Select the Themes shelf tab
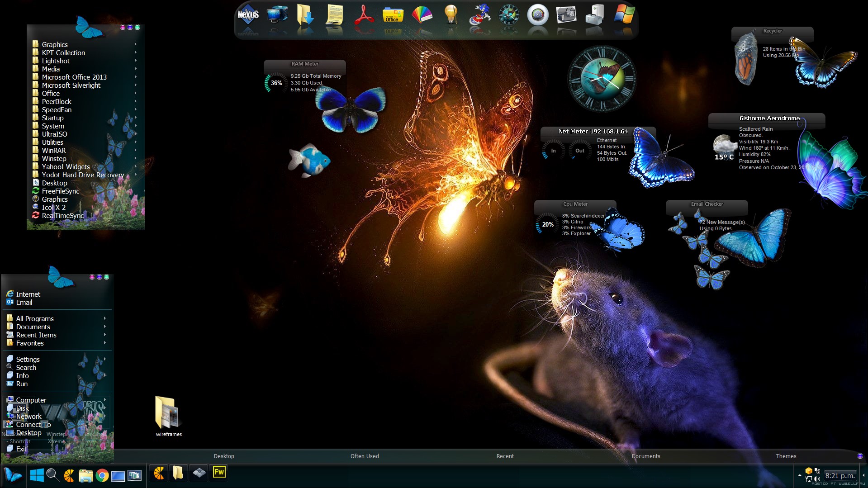Screen dimensions: 868x488 pyautogui.click(x=786, y=456)
